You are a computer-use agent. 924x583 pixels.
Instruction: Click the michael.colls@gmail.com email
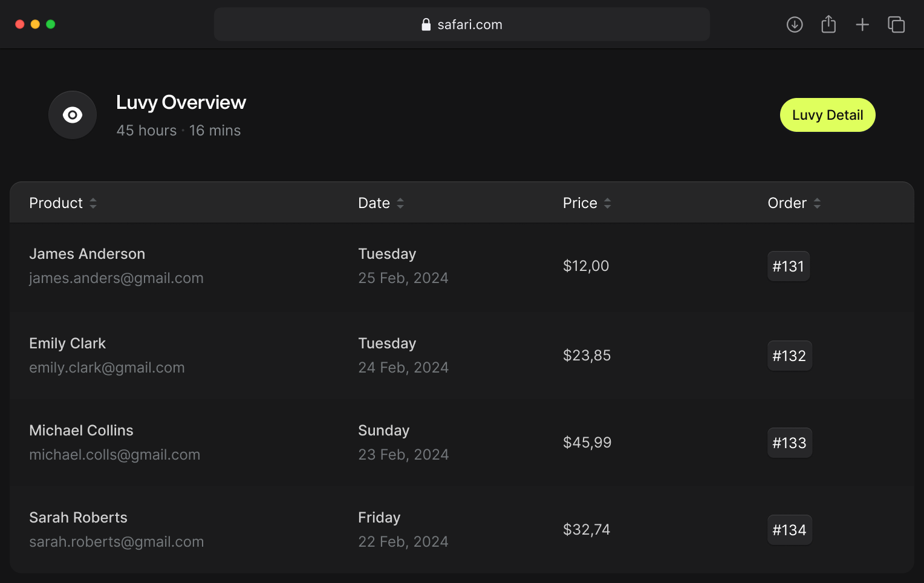point(114,455)
